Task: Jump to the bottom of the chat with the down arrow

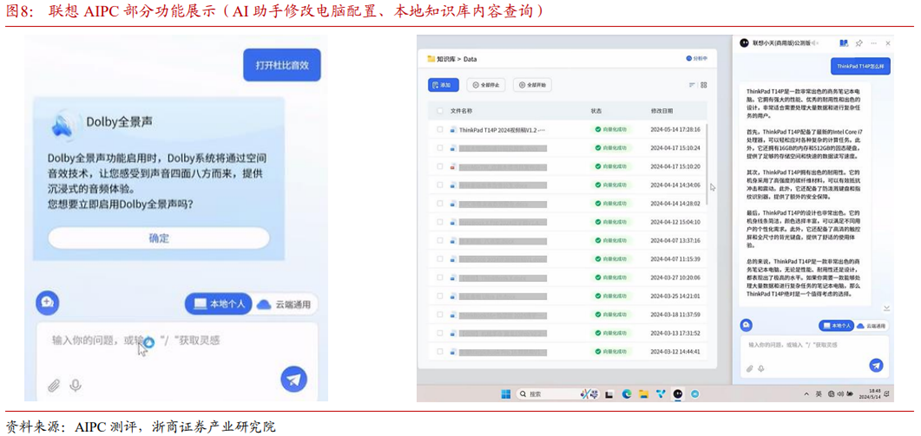Action: pyautogui.click(x=886, y=308)
